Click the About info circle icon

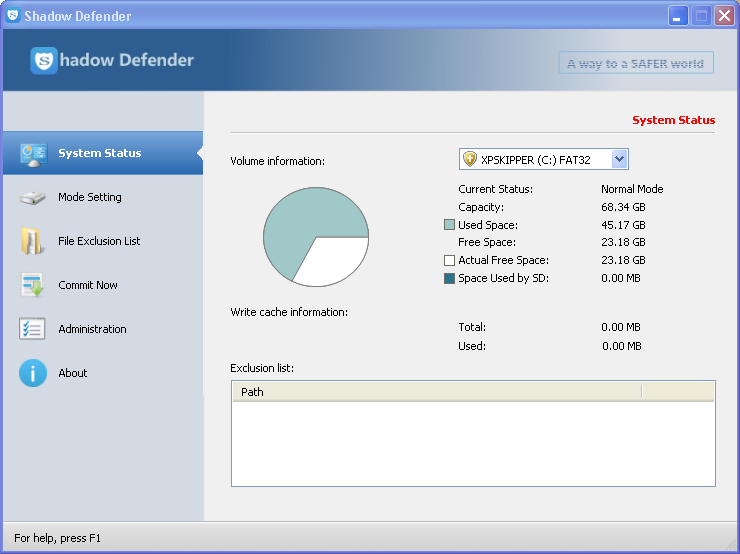pyautogui.click(x=33, y=373)
